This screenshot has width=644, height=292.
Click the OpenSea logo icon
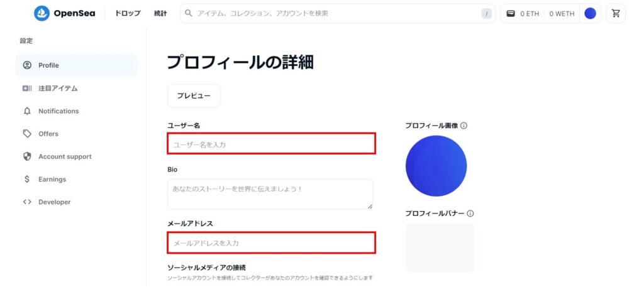(x=42, y=13)
